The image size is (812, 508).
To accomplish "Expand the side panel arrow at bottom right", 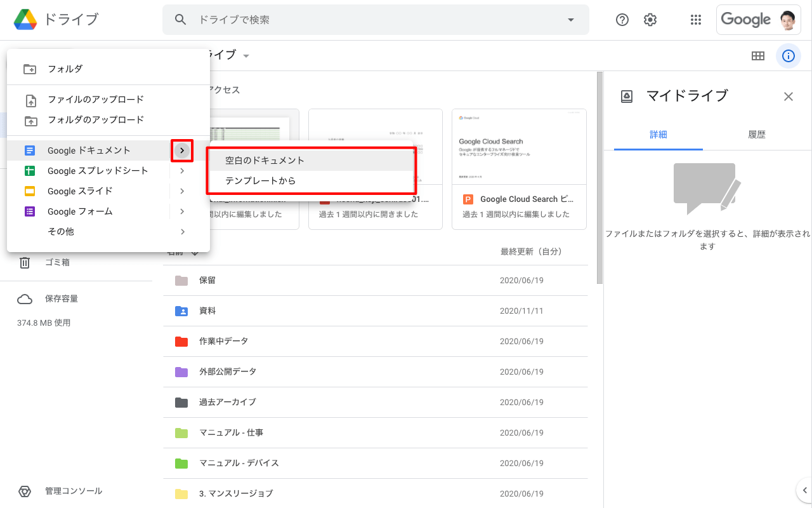I will 804,490.
